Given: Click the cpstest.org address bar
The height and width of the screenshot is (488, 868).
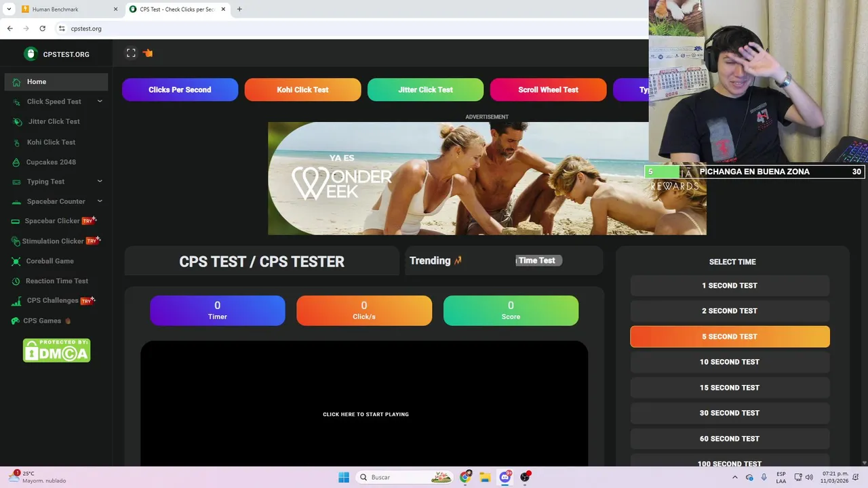Looking at the screenshot, I should 353,28.
